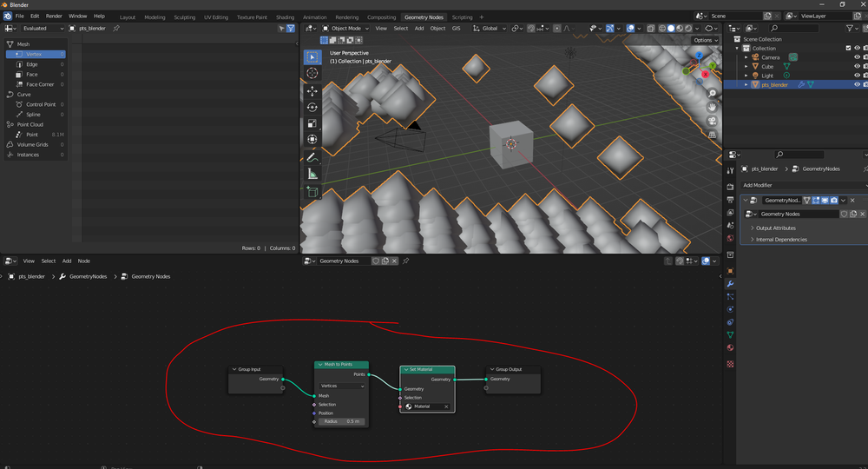Screen dimensions: 868x469
Task: Expand the Output Attributes panel
Action: 775,228
